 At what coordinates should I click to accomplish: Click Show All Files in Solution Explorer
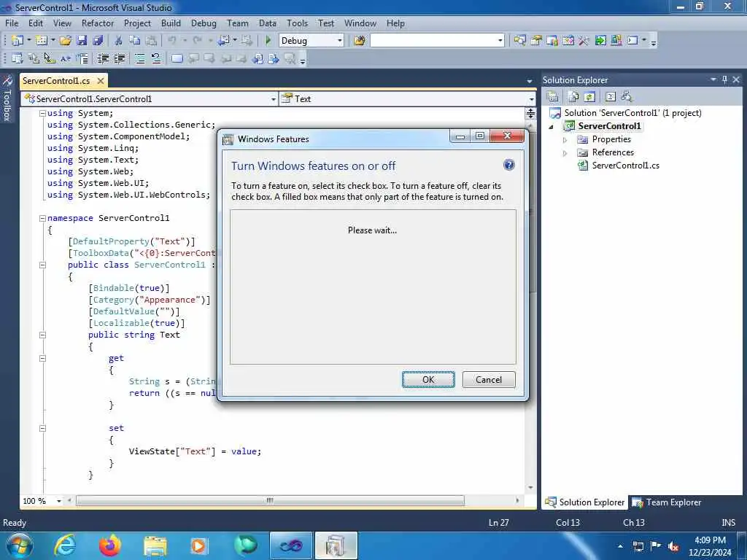tap(573, 97)
